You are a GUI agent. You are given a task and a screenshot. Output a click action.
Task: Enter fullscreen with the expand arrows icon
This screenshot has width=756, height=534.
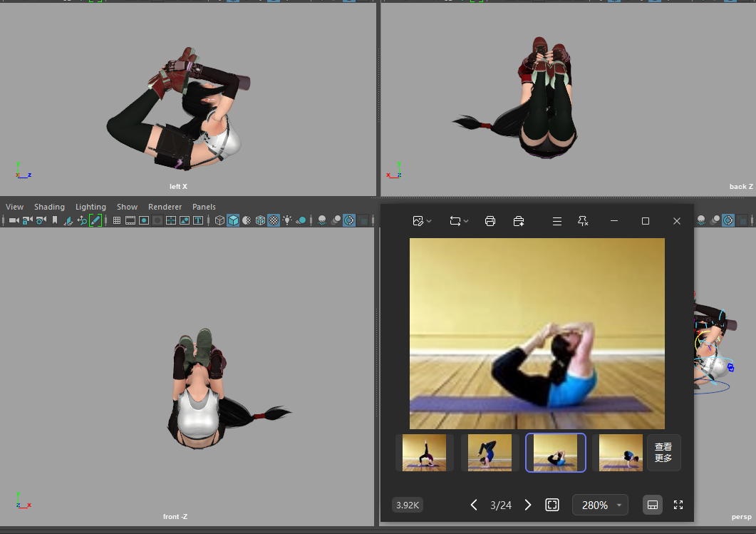pyautogui.click(x=678, y=505)
